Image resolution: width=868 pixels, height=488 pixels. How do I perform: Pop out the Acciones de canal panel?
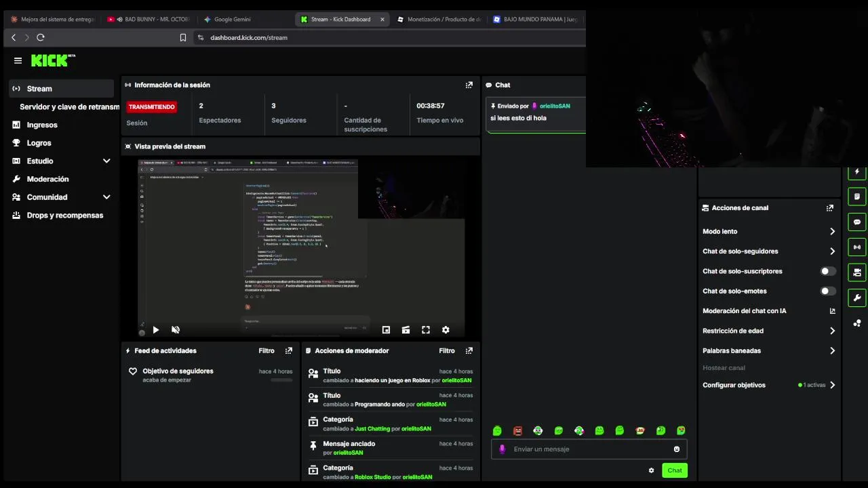829,208
